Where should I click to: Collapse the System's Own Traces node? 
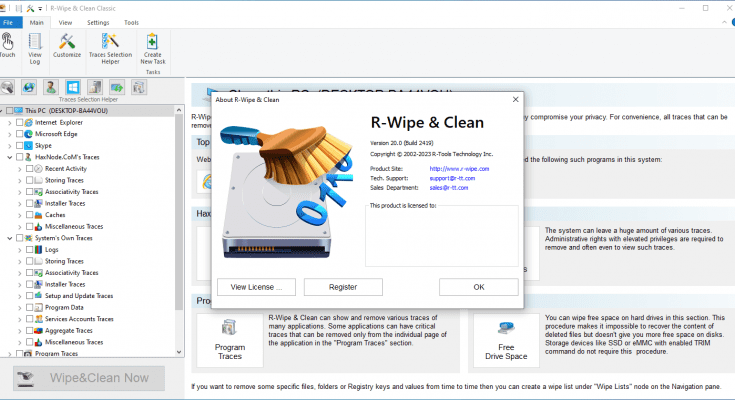(8, 238)
